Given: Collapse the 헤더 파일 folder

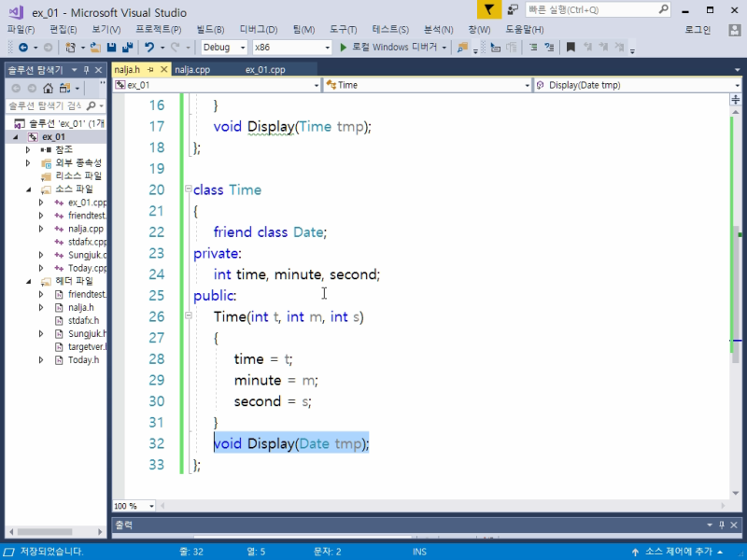Looking at the screenshot, I should [x=28, y=281].
